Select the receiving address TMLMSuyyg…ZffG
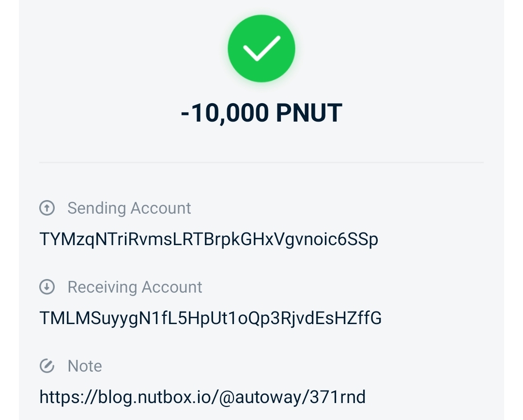 coord(210,318)
